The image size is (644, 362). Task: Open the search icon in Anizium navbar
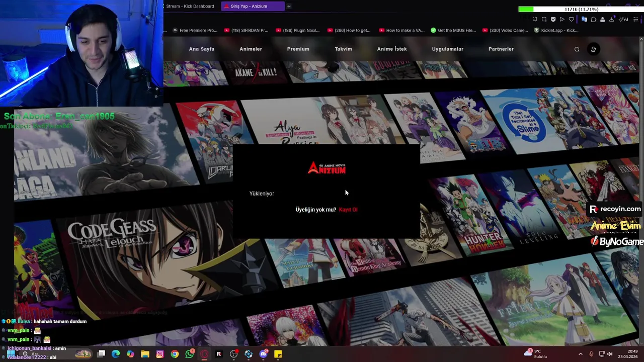click(577, 49)
